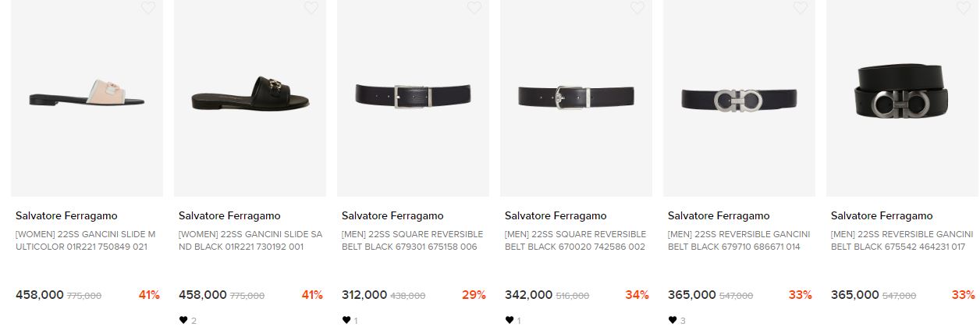Toggle wishlist heart on sand black Gancini slide
The image size is (980, 327).
(311, 8)
